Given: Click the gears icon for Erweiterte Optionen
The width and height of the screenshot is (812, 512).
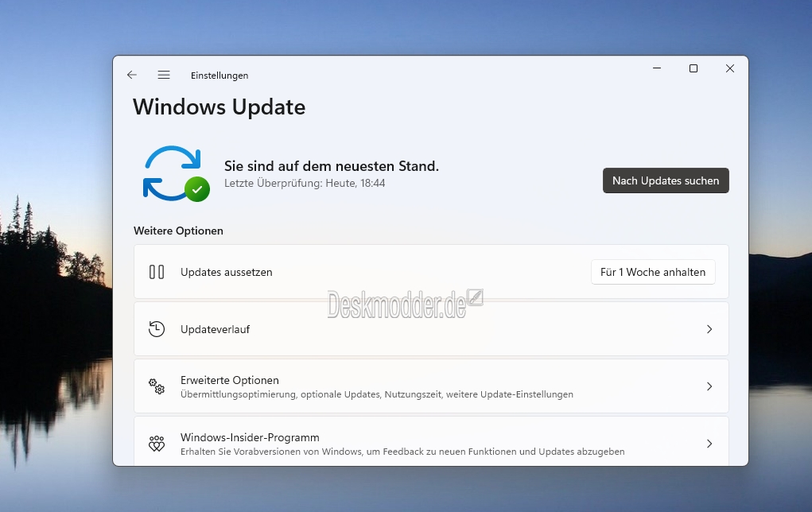Looking at the screenshot, I should (157, 386).
